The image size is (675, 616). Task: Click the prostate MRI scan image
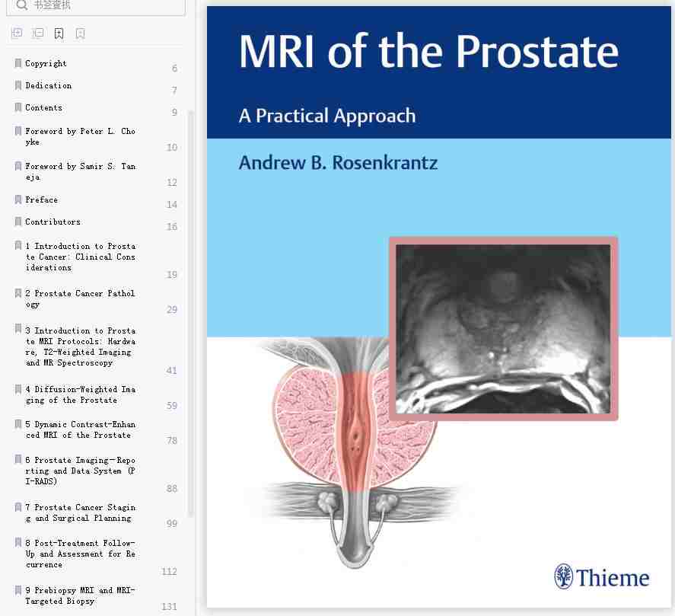[x=503, y=329]
